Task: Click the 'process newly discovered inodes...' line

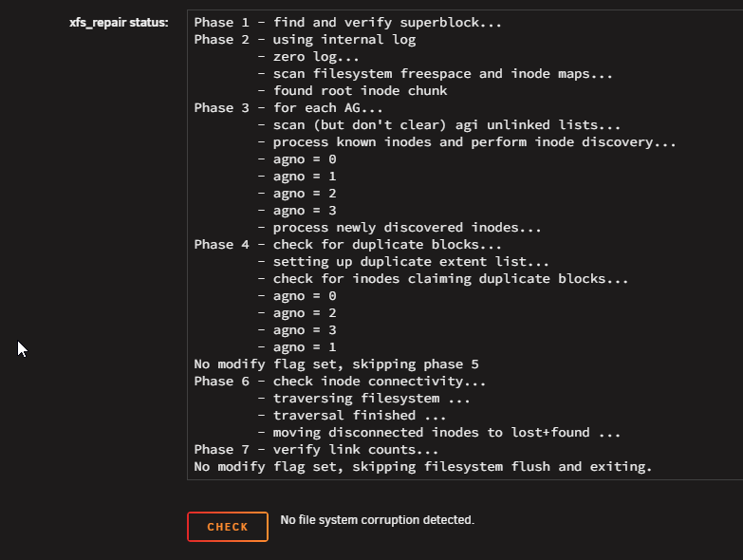Action: coord(399,228)
